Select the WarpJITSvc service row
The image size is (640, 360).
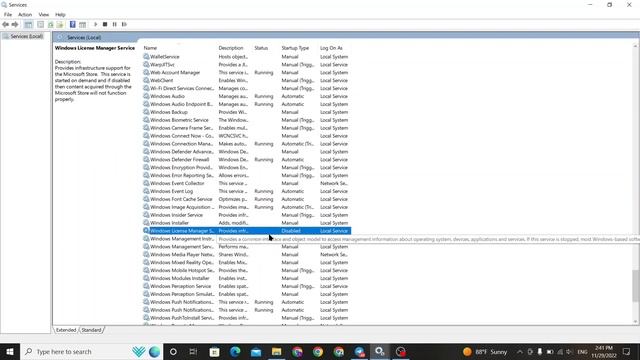tap(247, 64)
